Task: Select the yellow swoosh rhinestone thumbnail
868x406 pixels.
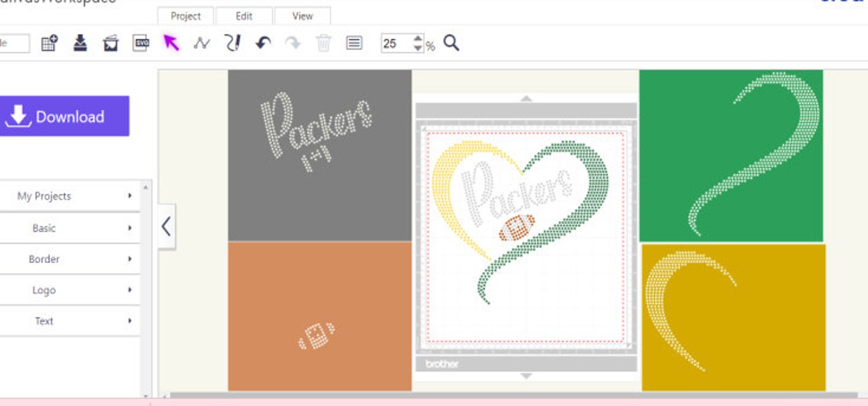Action: pos(734,317)
